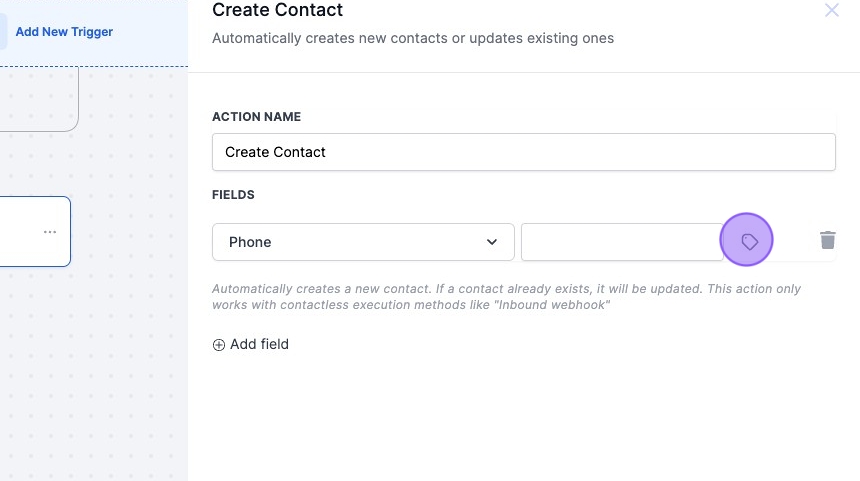This screenshot has height=481, width=860.
Task: Expand the chevron arrow in Phone selector
Action: click(492, 242)
